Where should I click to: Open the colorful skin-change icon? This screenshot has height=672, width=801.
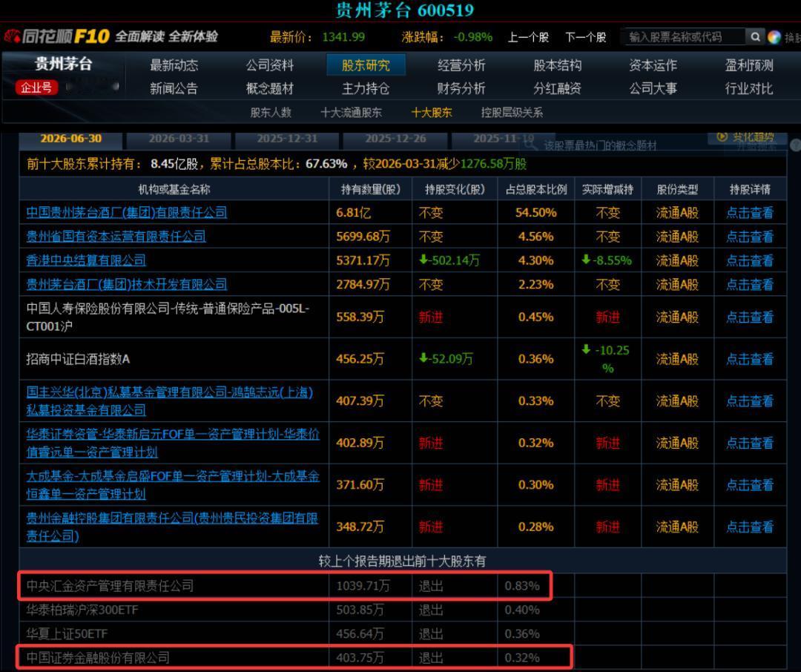coord(774,37)
